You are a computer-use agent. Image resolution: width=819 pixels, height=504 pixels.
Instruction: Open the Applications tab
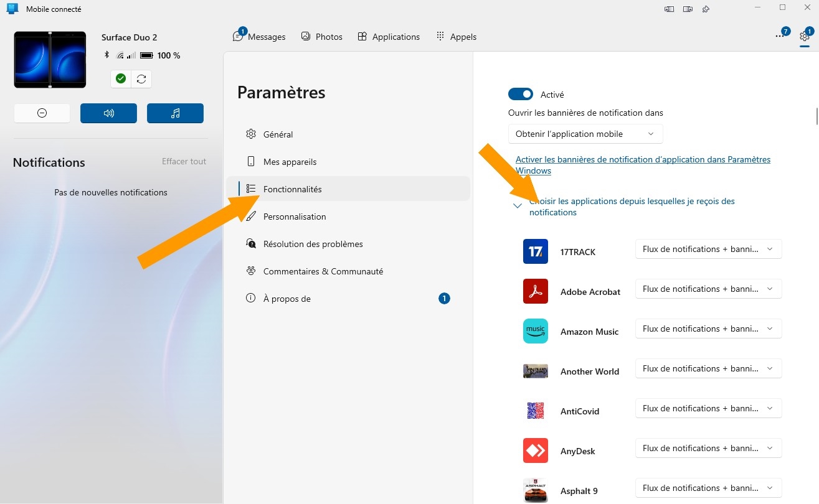click(x=389, y=37)
